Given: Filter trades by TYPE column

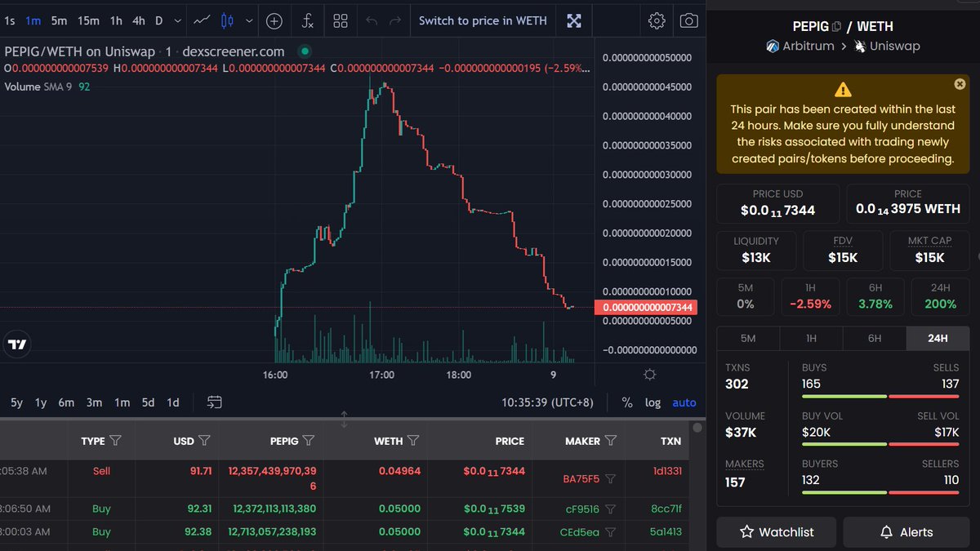Looking at the screenshot, I should [x=115, y=441].
